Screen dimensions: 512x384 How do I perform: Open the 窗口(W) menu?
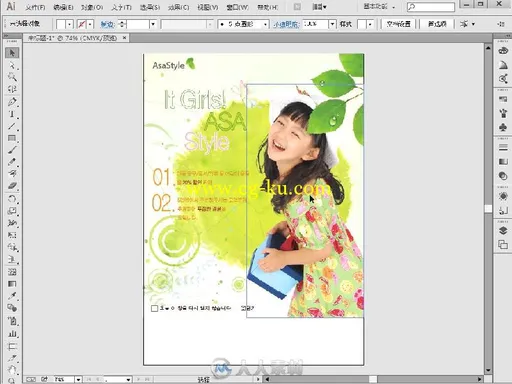coord(238,7)
